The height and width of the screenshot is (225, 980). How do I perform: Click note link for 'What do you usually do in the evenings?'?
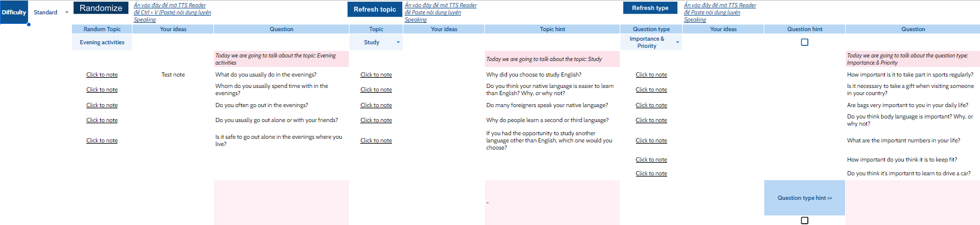tap(102, 75)
